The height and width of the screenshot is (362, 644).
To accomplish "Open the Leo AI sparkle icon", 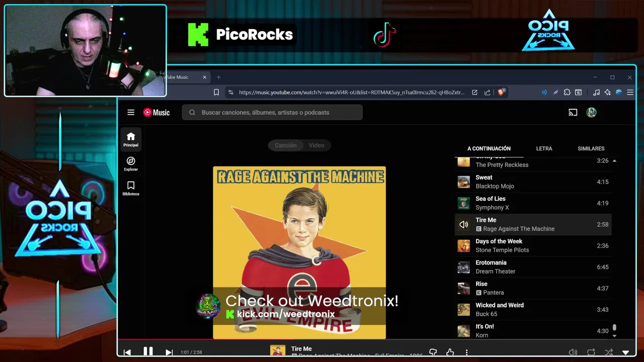I will pos(607,93).
